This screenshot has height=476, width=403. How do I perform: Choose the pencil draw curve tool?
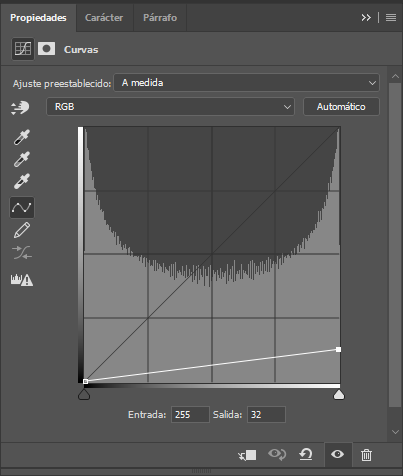pyautogui.click(x=22, y=230)
